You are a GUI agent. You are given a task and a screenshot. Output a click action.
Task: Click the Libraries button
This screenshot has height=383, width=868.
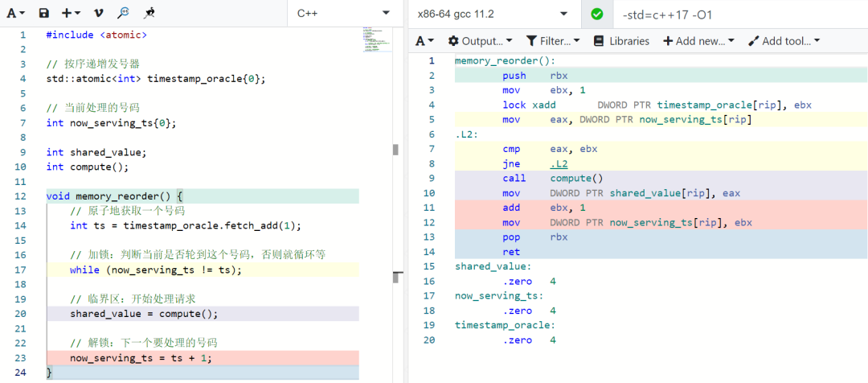[x=620, y=41]
